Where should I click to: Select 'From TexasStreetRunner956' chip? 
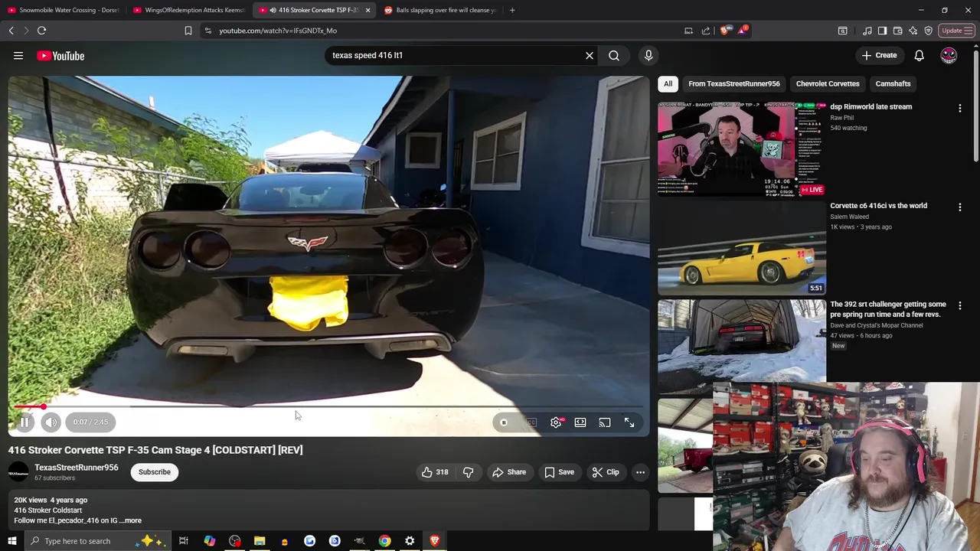click(x=734, y=83)
